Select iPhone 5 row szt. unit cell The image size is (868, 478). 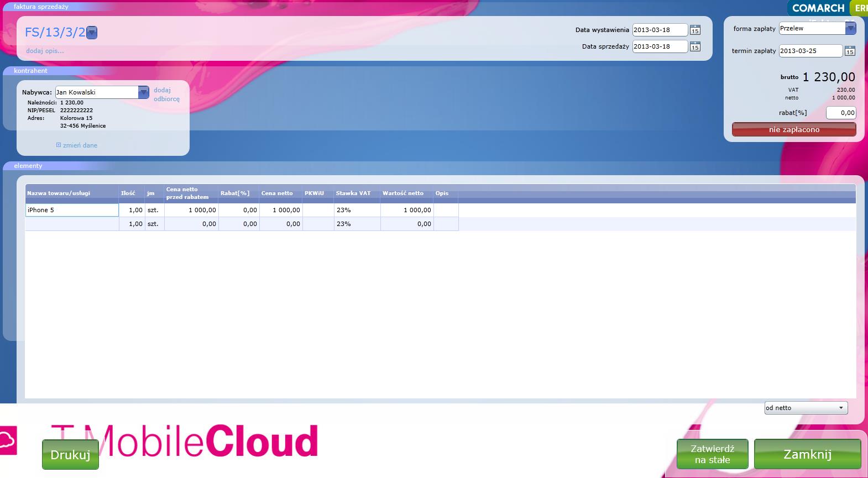[154, 210]
